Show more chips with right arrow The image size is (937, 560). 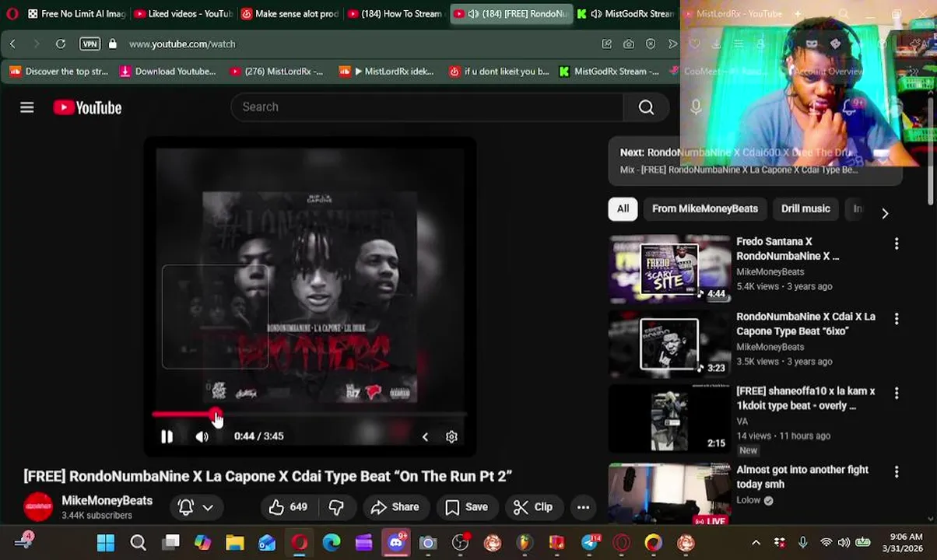point(885,212)
